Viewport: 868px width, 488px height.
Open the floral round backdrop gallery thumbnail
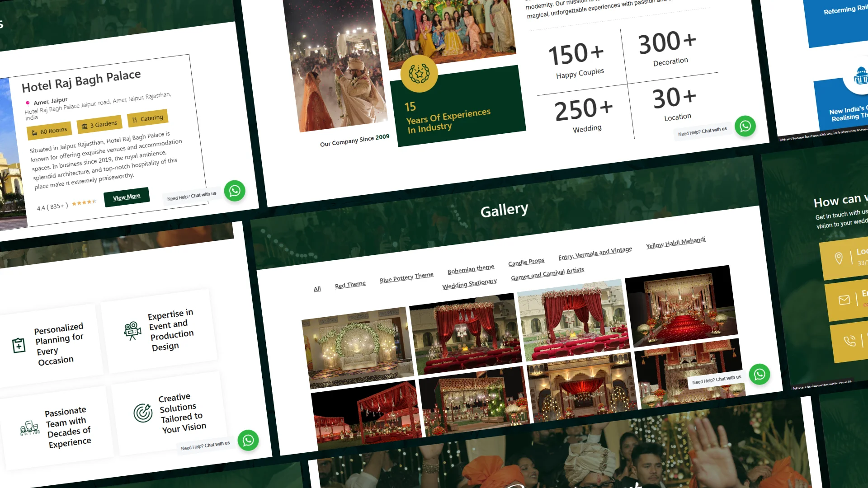coord(357,348)
